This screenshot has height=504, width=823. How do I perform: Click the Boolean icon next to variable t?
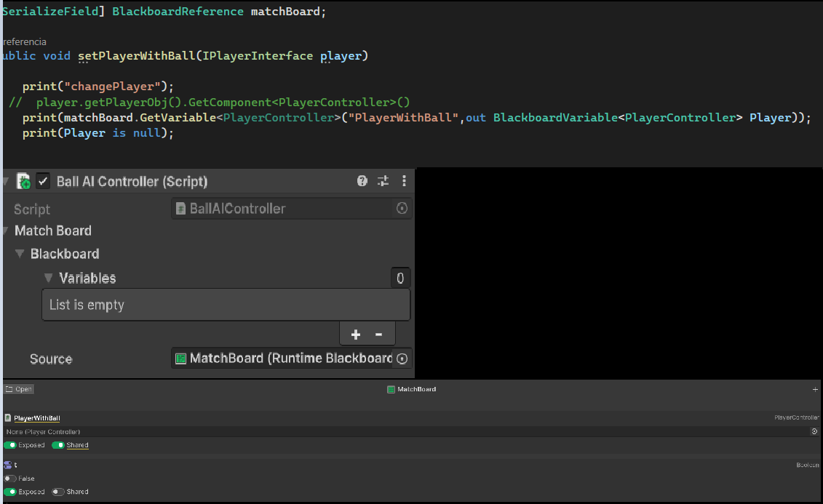tap(6, 465)
